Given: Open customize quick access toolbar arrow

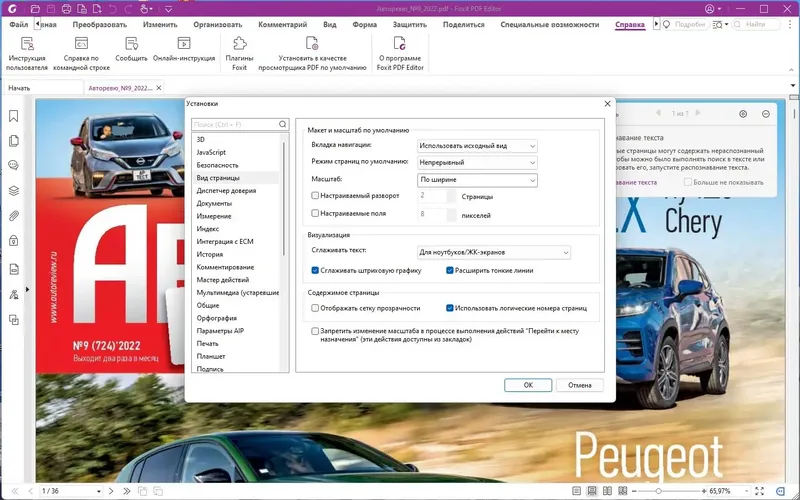Looking at the screenshot, I should tap(168, 9).
